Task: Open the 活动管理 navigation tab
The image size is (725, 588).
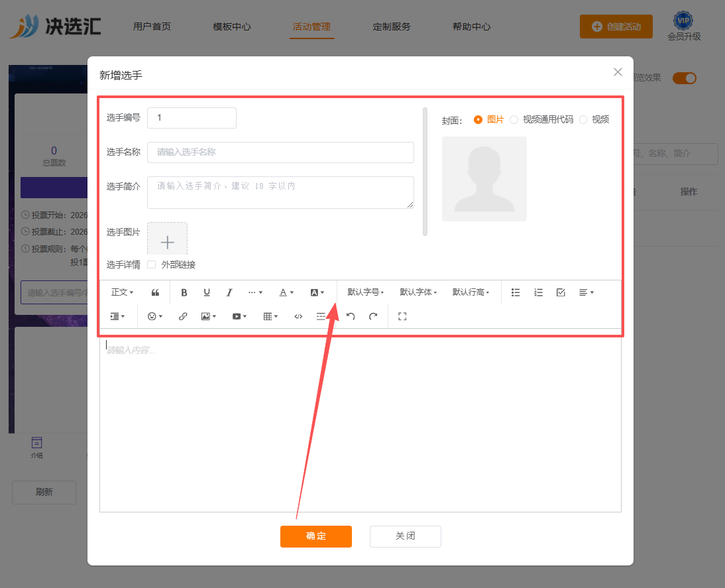Action: [311, 27]
